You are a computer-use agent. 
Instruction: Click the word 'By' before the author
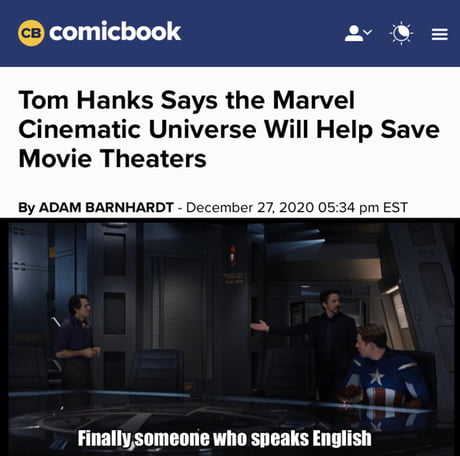[x=26, y=208]
